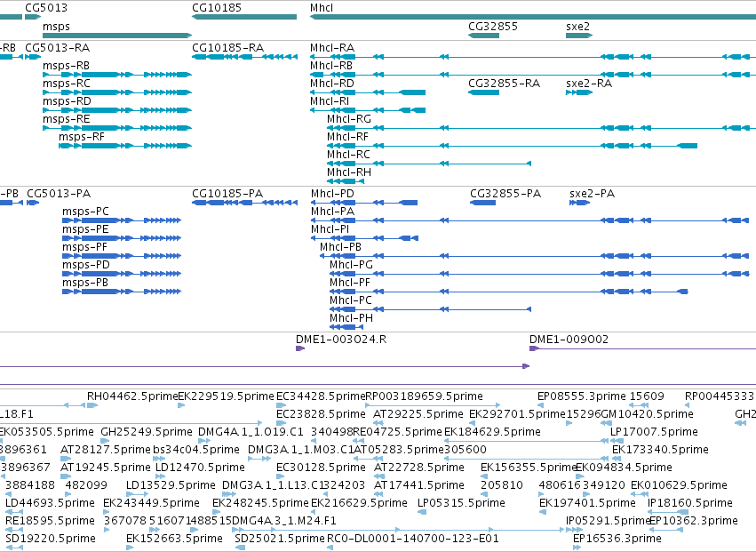
Task: Select the CG32855-PA protein label
Action: coord(505,194)
